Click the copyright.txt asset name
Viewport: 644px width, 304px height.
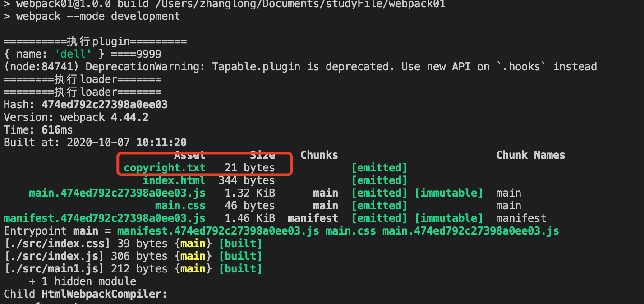click(x=165, y=168)
